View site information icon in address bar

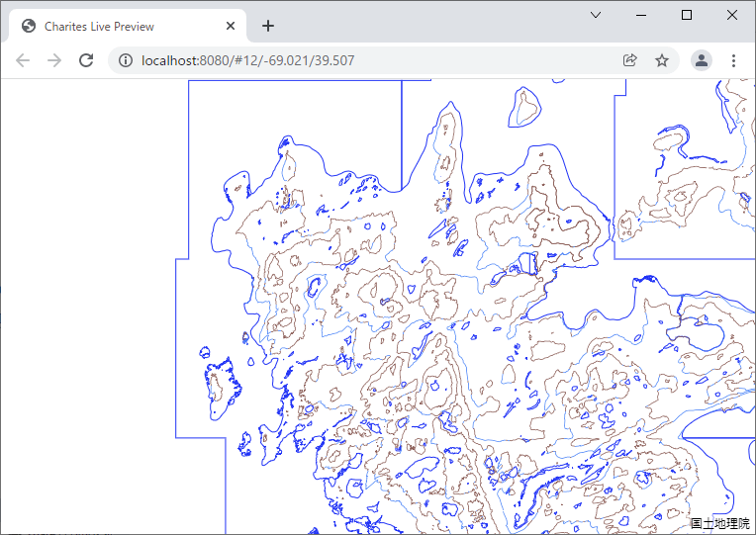pos(126,60)
